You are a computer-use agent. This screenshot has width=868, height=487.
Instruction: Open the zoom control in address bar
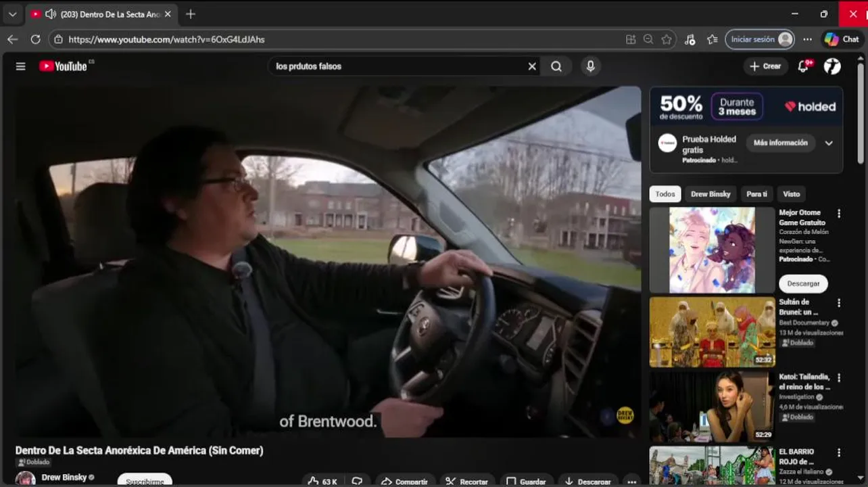click(x=648, y=39)
